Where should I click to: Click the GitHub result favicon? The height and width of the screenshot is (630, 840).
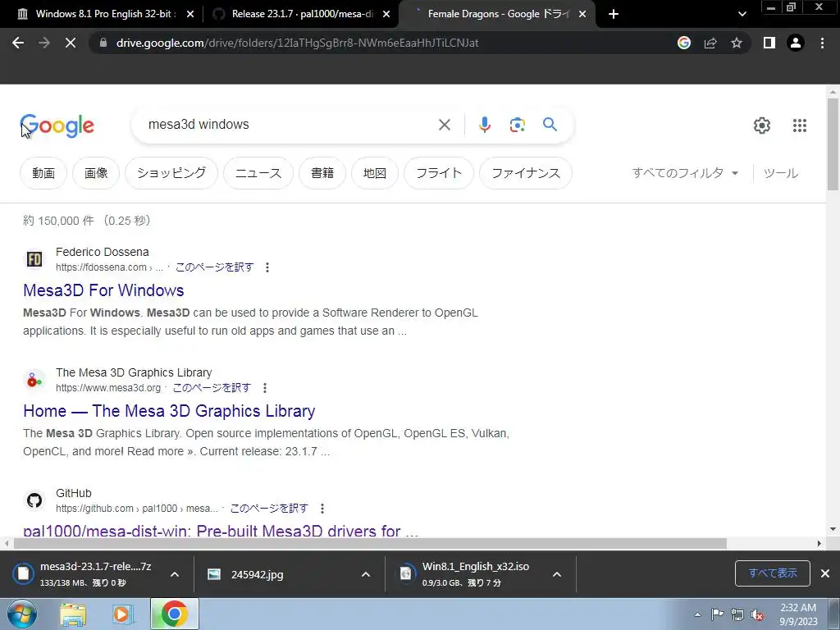34,500
